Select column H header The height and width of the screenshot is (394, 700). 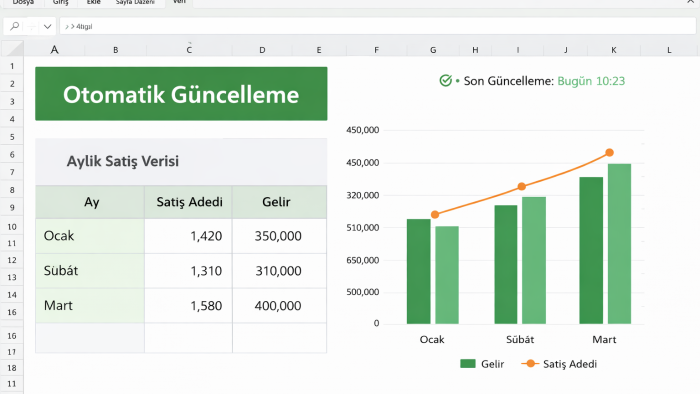(x=475, y=50)
